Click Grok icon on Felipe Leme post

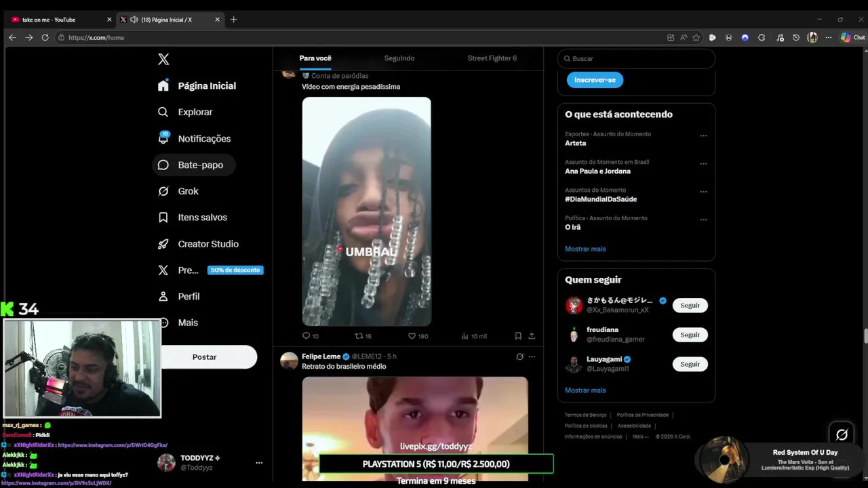[519, 357]
